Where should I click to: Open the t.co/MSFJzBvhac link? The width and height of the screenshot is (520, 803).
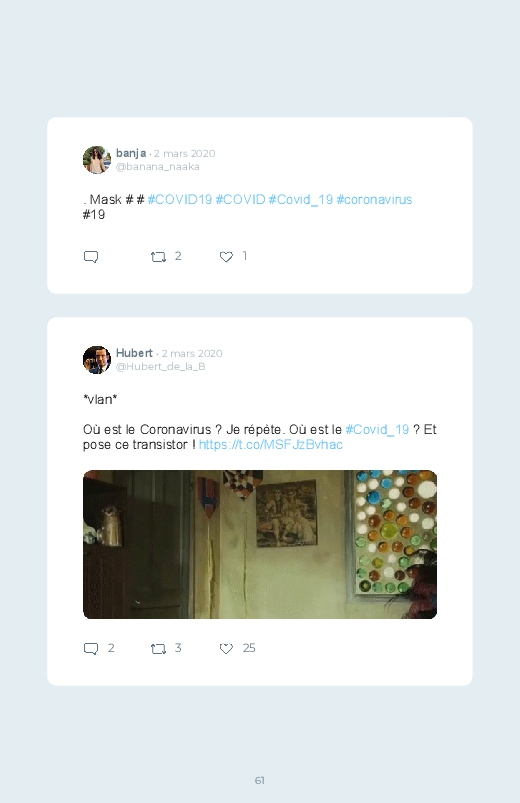tap(271, 445)
